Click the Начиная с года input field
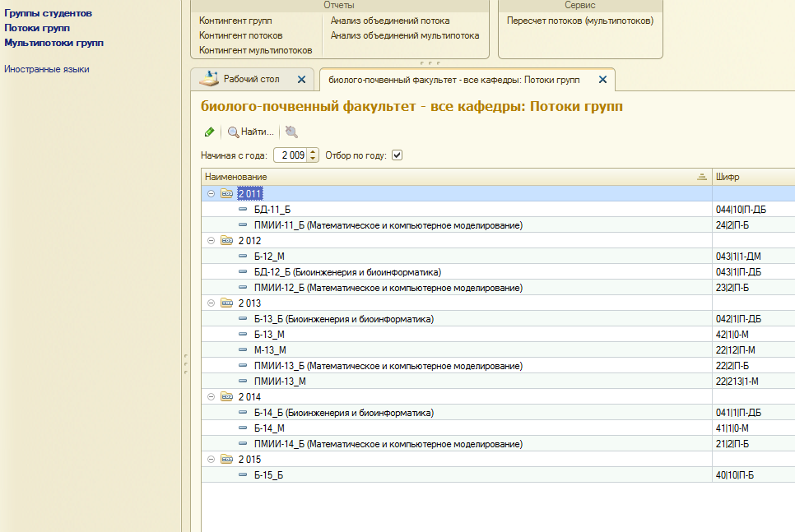This screenshot has height=532, width=795. pos(291,155)
